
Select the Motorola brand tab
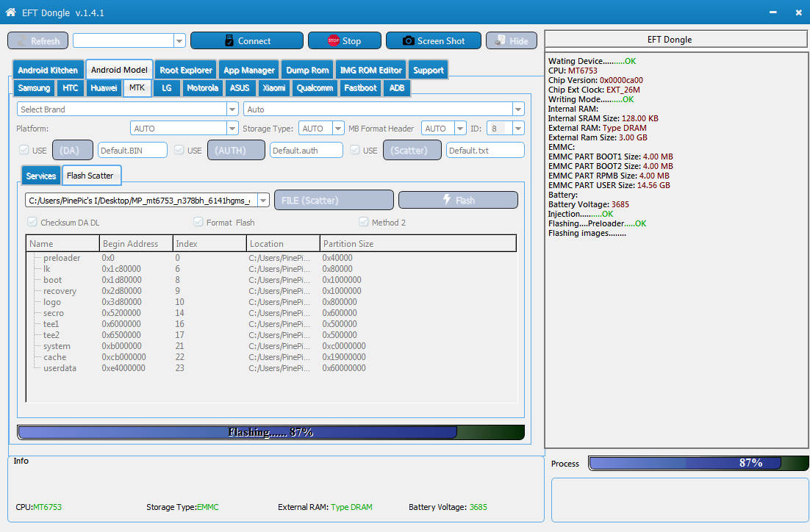pos(203,87)
